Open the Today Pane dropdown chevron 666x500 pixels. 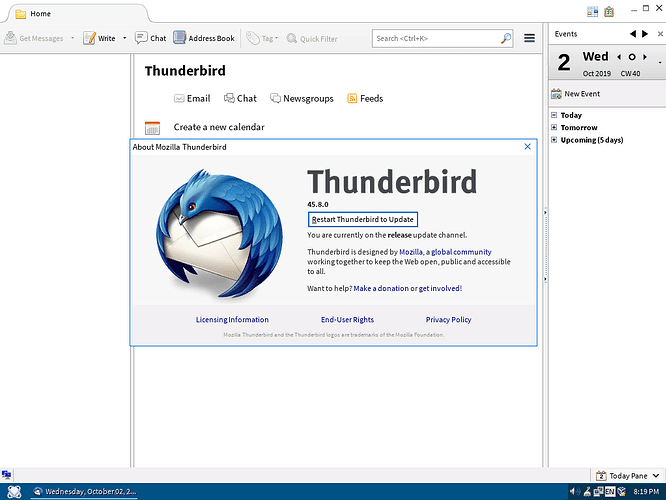(x=656, y=476)
